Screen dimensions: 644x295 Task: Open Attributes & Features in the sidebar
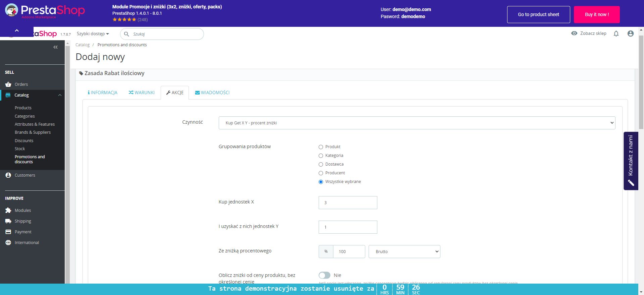pos(35,124)
